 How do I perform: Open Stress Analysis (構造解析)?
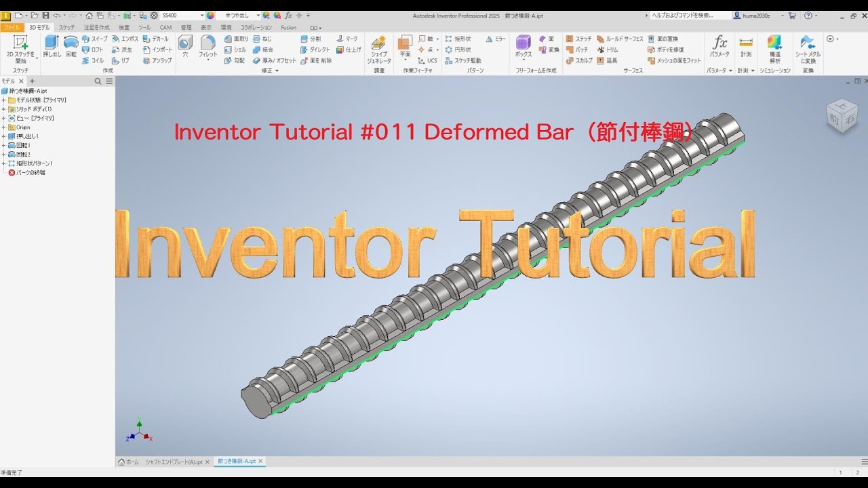click(774, 49)
